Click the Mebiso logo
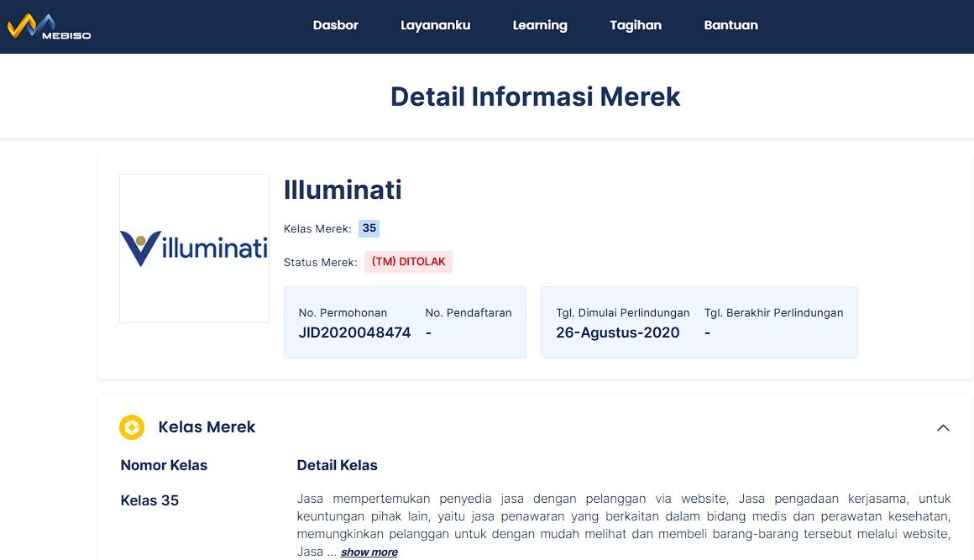Image resolution: width=974 pixels, height=560 pixels. (49, 27)
